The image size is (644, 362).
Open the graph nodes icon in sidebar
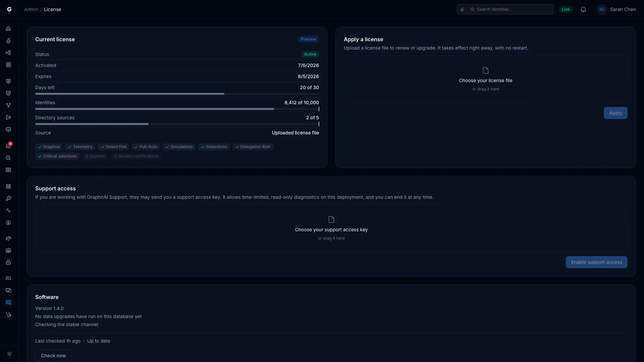(8, 53)
